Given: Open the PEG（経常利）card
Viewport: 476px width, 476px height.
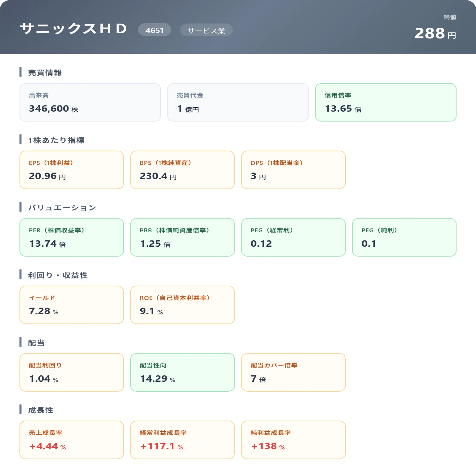Looking at the screenshot, I should pos(293,237).
